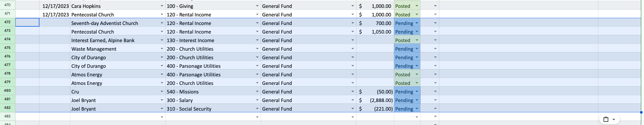Select row header 482
This screenshot has height=125, width=644.
(8, 108)
